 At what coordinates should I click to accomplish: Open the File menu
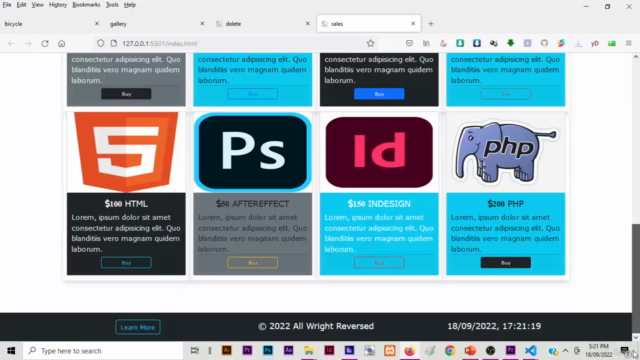pos(7,5)
